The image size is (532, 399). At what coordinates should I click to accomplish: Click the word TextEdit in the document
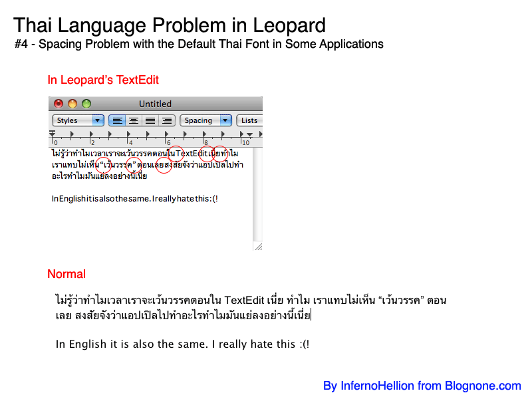tap(188, 154)
